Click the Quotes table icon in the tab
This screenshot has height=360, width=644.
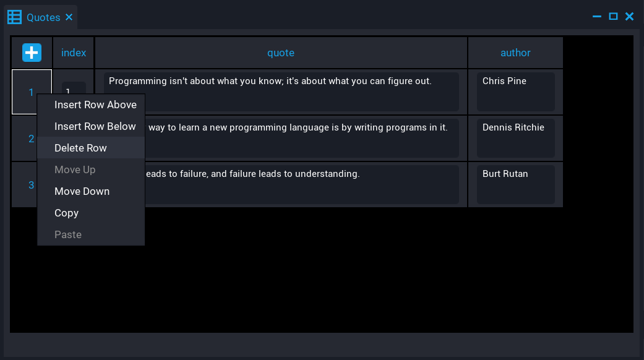click(x=14, y=17)
